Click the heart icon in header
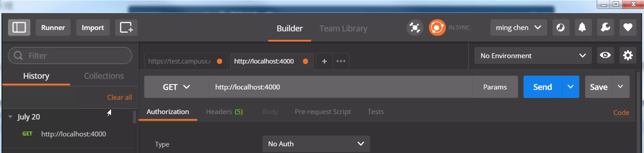 coord(627,28)
